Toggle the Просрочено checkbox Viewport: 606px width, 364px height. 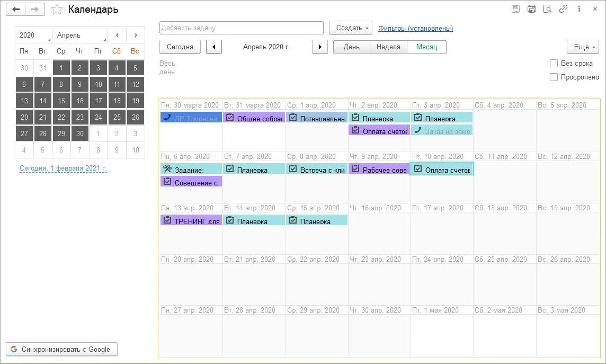click(x=554, y=77)
